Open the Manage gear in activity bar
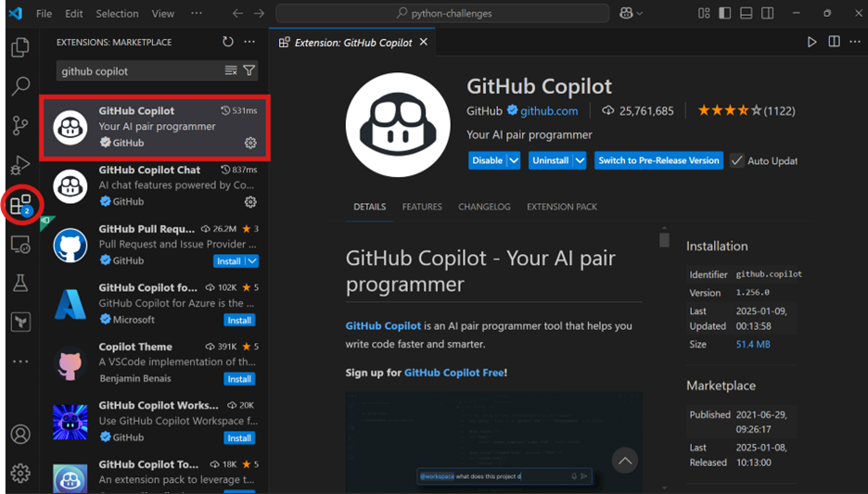The width and height of the screenshot is (868, 494). [20, 474]
